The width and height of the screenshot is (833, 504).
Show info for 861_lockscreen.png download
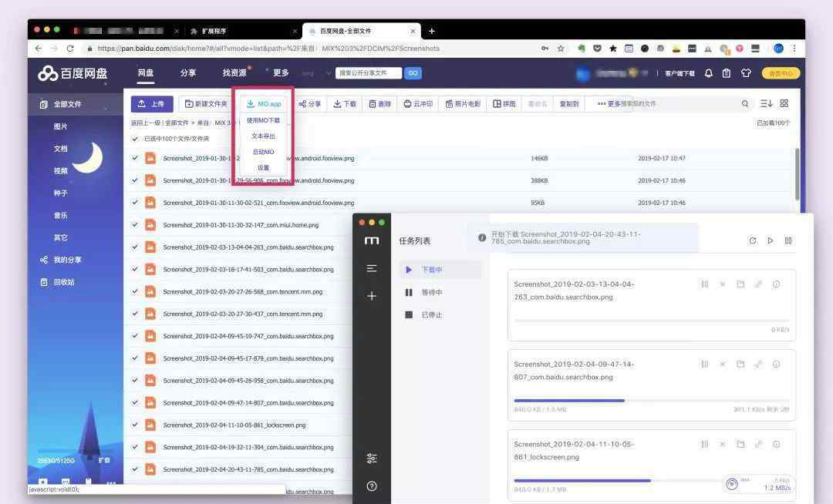point(776,444)
